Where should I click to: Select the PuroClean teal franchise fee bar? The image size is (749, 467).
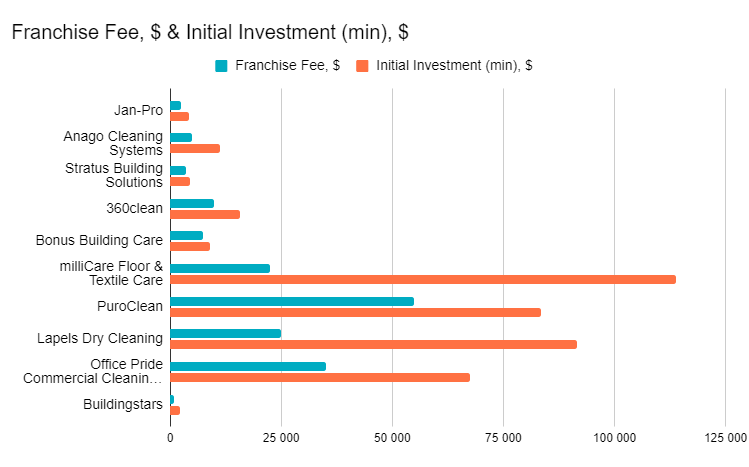click(x=292, y=301)
